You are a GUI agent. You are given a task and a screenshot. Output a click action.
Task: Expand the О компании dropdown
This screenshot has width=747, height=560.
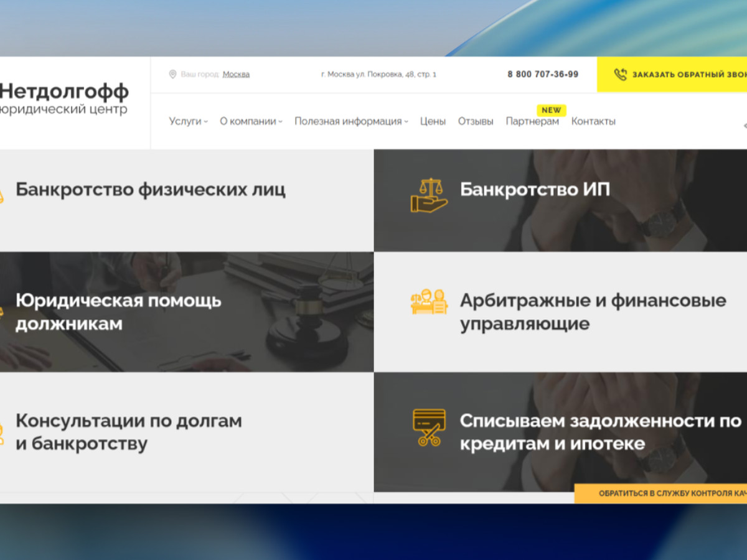coord(251,121)
